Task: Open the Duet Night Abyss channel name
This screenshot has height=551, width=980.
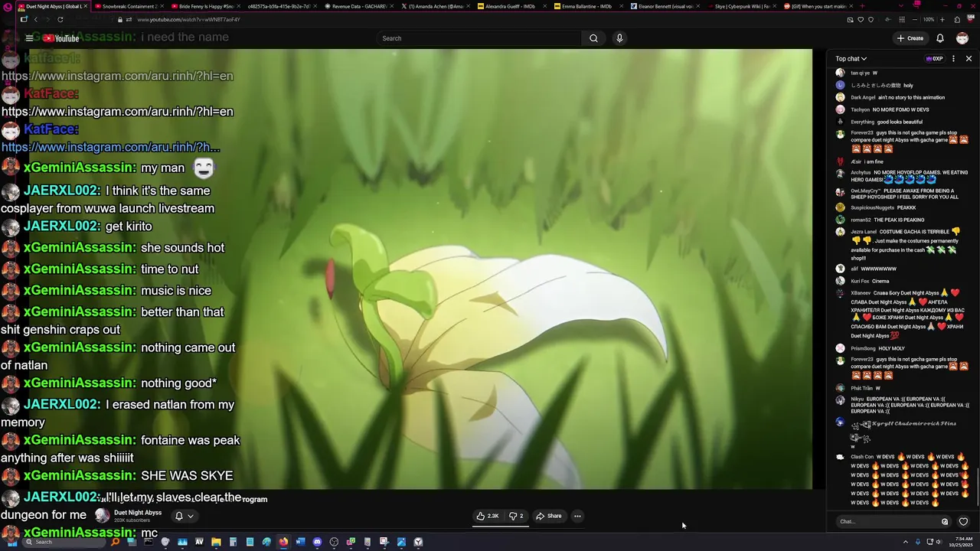Action: [x=138, y=513]
